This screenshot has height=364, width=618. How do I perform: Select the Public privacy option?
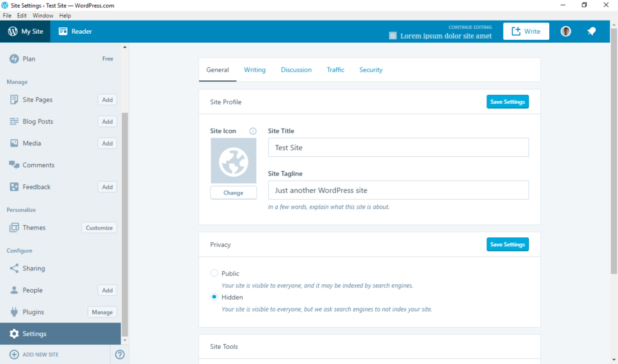pos(214,273)
